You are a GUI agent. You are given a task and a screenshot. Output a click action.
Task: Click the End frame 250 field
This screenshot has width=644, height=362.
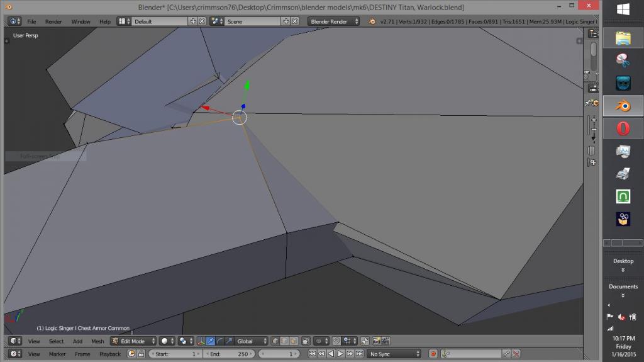pos(229,354)
